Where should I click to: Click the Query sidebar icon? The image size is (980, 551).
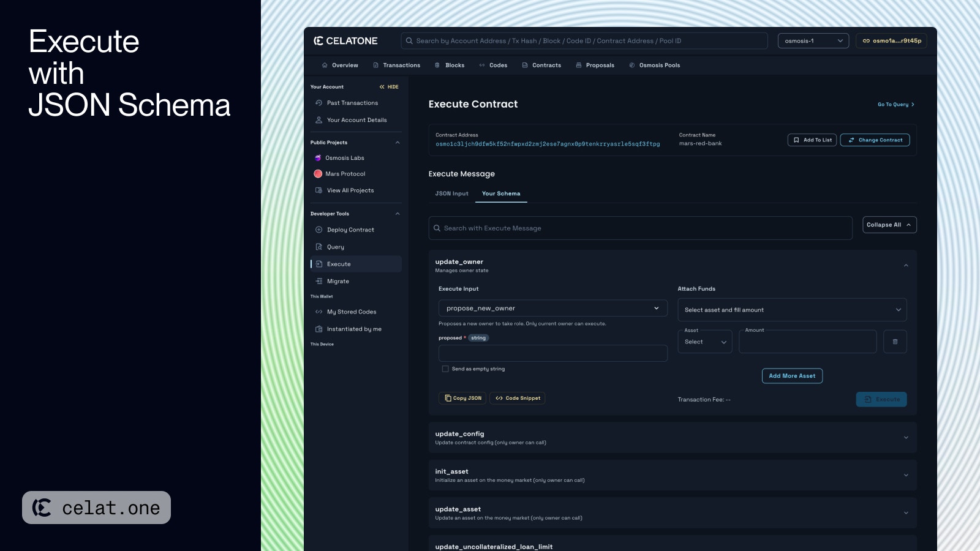coord(318,247)
